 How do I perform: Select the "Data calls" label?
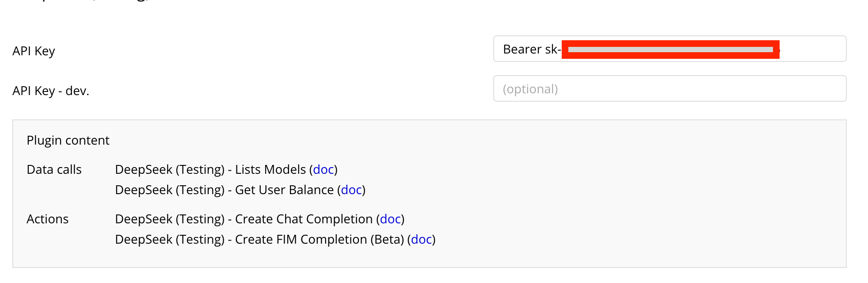click(x=54, y=170)
